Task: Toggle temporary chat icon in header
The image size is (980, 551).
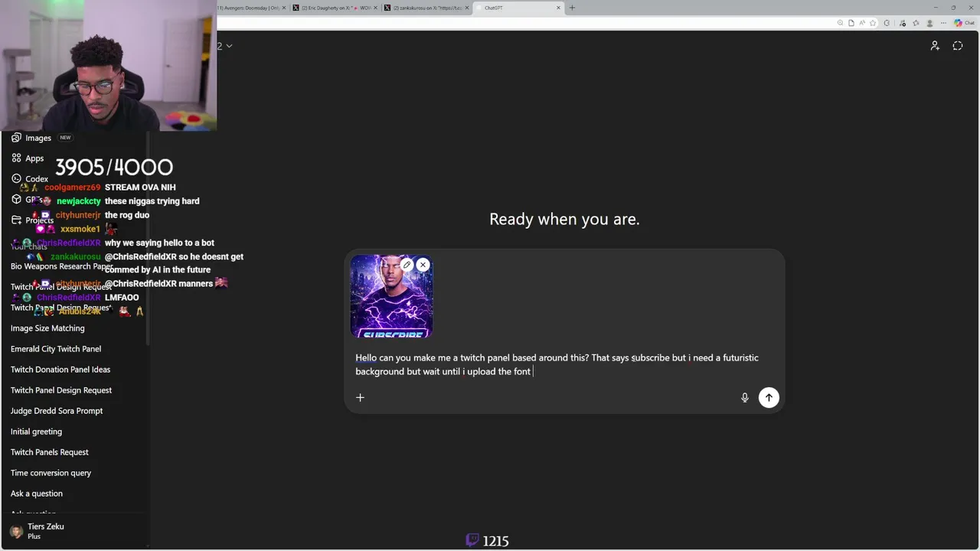Action: (x=958, y=46)
